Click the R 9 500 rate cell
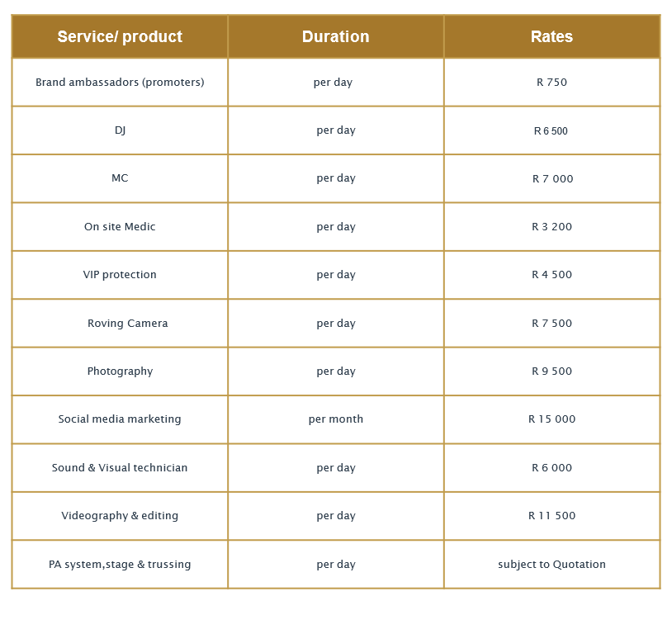 551,371
